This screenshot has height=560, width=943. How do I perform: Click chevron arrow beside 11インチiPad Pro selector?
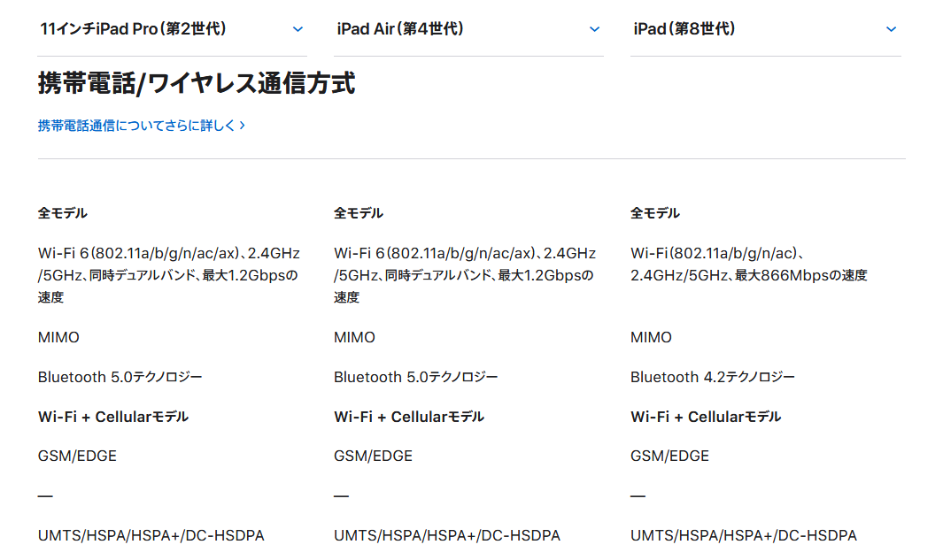pos(298,29)
